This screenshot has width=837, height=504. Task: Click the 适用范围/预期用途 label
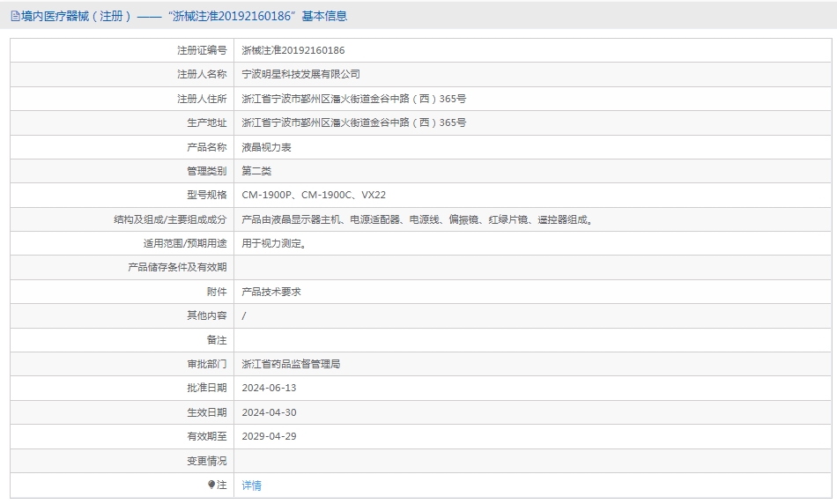(185, 243)
